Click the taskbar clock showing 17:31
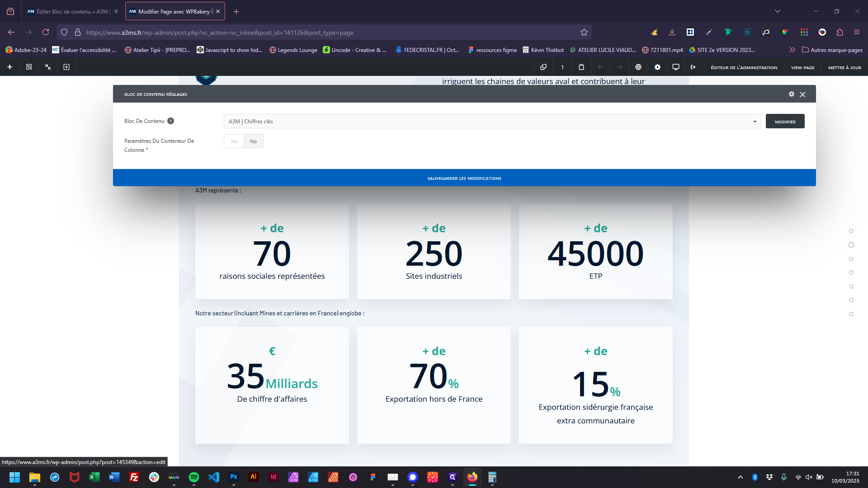Viewport: 868px width, 488px height. pyautogui.click(x=845, y=477)
